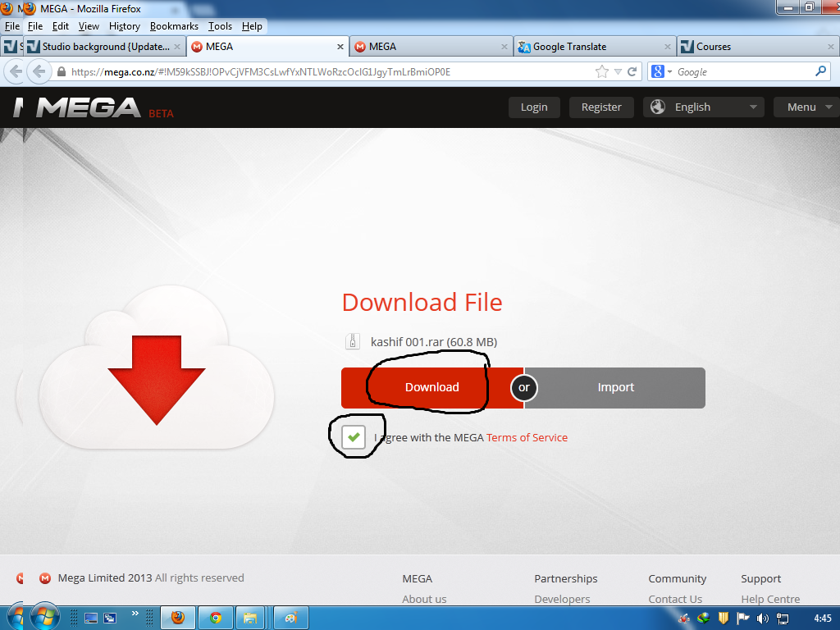Click the search magnifier icon in Google box
The height and width of the screenshot is (630, 840).
820,71
